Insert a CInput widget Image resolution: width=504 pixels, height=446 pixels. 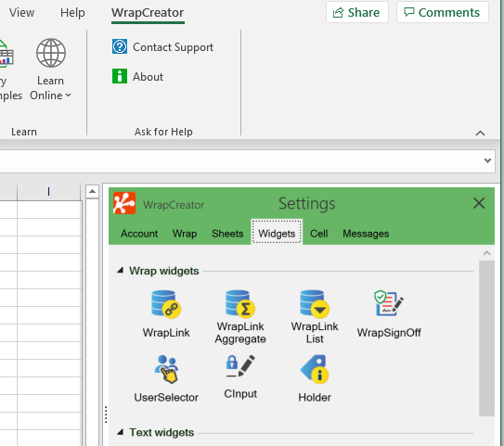[x=240, y=377]
